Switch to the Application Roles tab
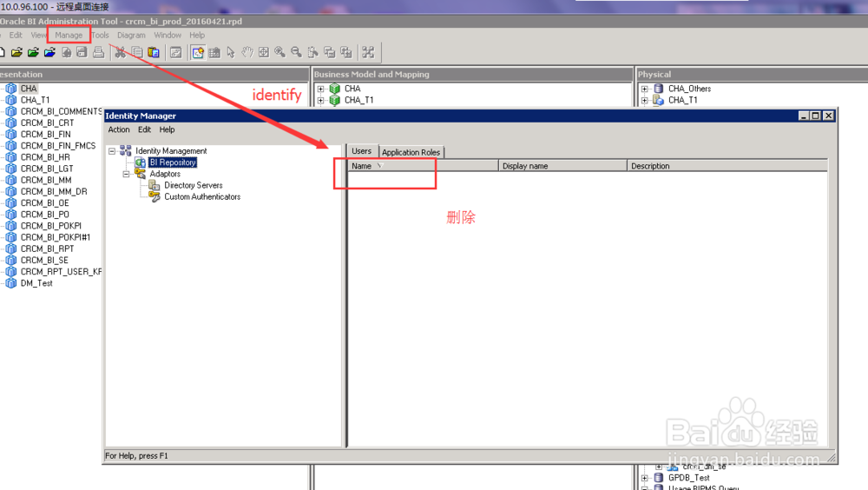This screenshot has height=490, width=868. 411,152
